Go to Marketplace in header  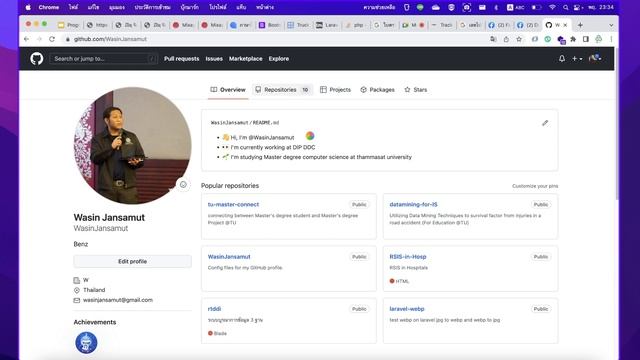(x=245, y=59)
